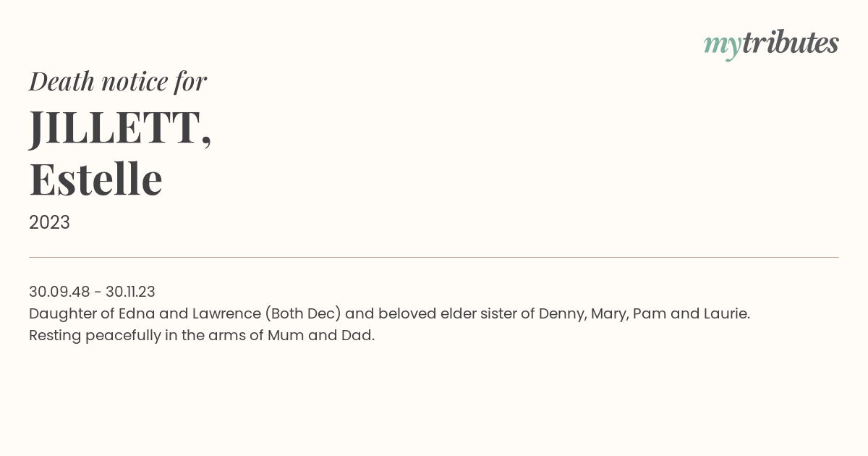Click the surname "JILLETT," in the title

point(120,127)
